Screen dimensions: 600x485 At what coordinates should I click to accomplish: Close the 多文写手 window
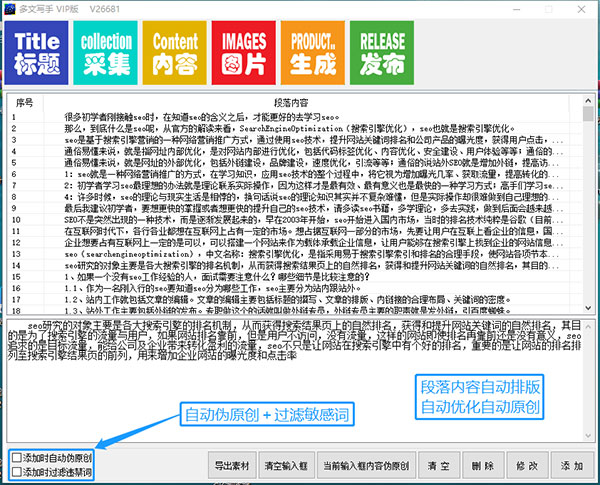[581, 9]
